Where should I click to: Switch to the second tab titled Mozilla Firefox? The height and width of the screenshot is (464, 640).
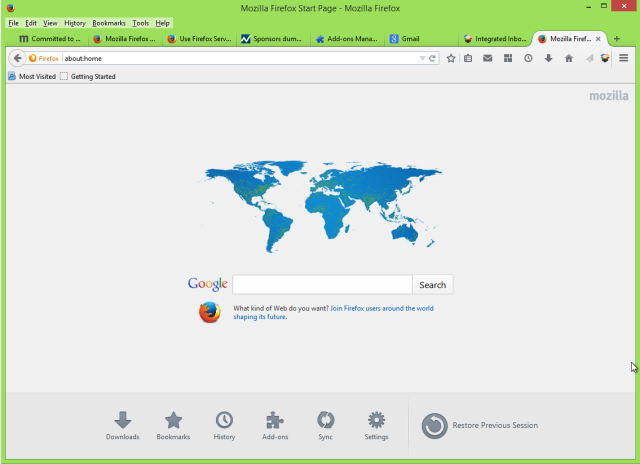(x=124, y=39)
